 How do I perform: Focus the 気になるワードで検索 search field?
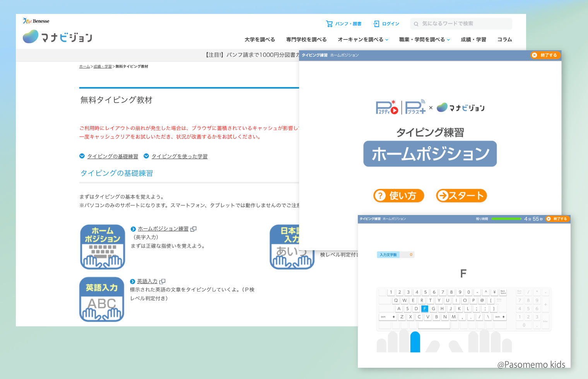pyautogui.click(x=461, y=24)
